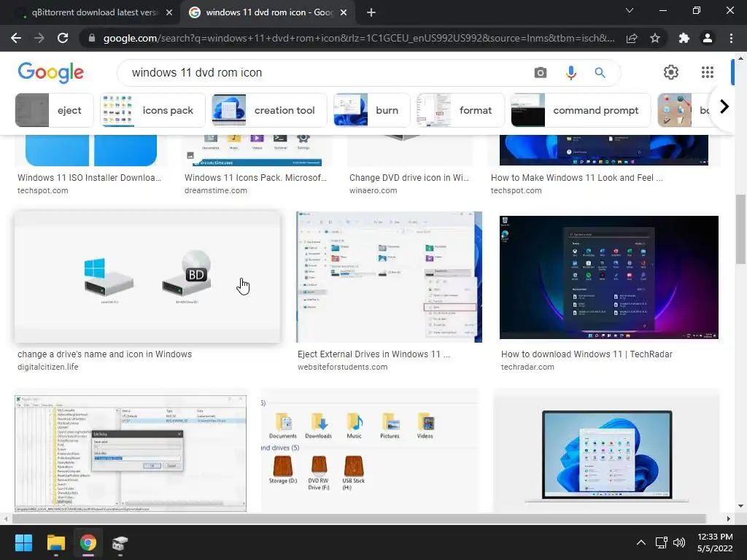Filter results by the eject chip
This screenshot has width=747, height=560.
[x=54, y=110]
